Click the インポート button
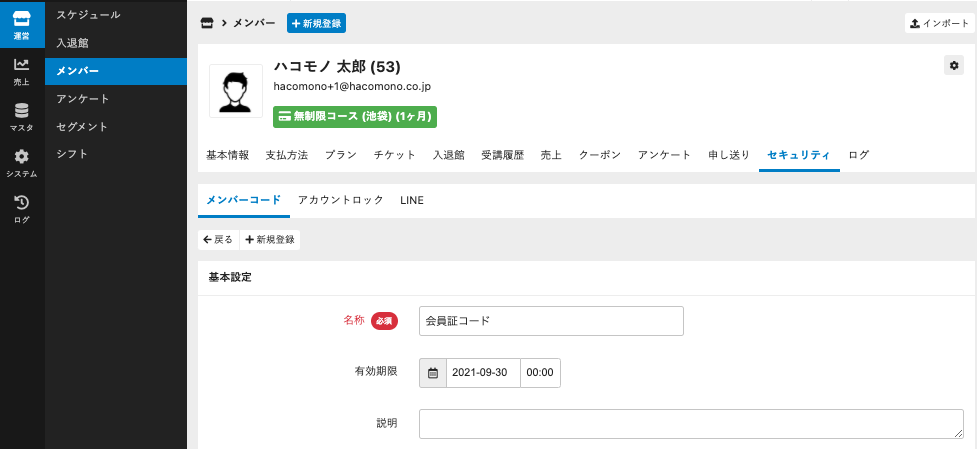977x449 pixels. click(x=939, y=23)
